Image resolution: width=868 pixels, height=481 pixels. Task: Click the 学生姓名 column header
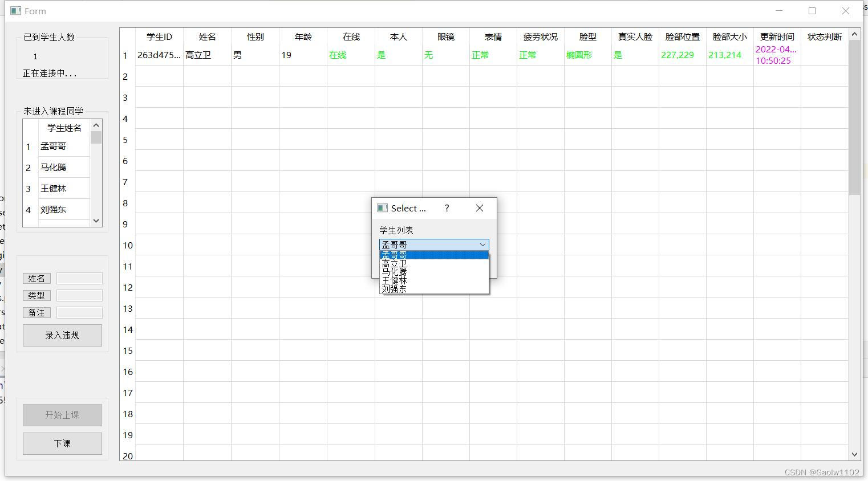point(64,128)
